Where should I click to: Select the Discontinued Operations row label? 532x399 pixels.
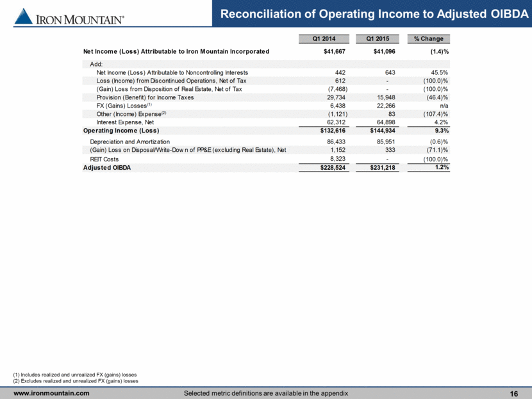point(171,81)
